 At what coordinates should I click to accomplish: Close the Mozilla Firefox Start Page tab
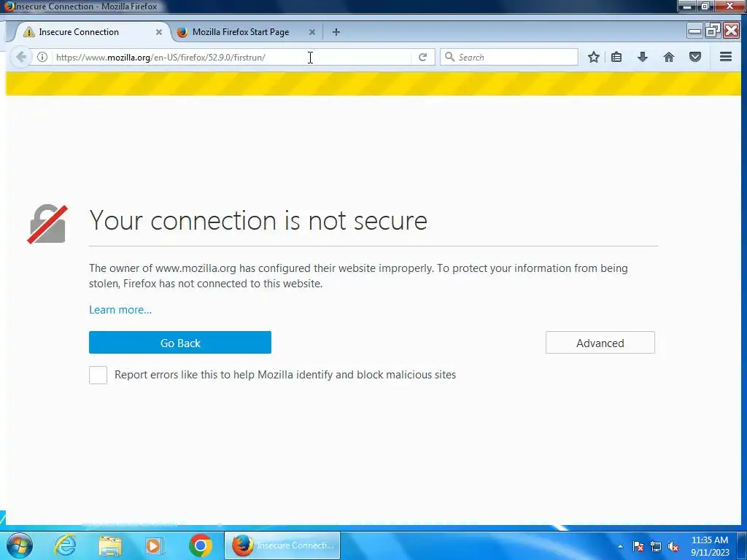pyautogui.click(x=312, y=32)
